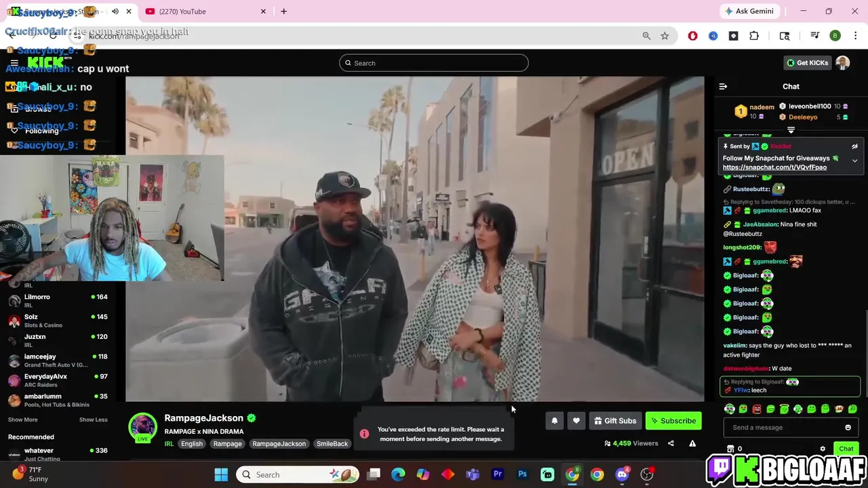This screenshot has height=488, width=868.
Task: Select the IRL category link
Action: (x=169, y=444)
